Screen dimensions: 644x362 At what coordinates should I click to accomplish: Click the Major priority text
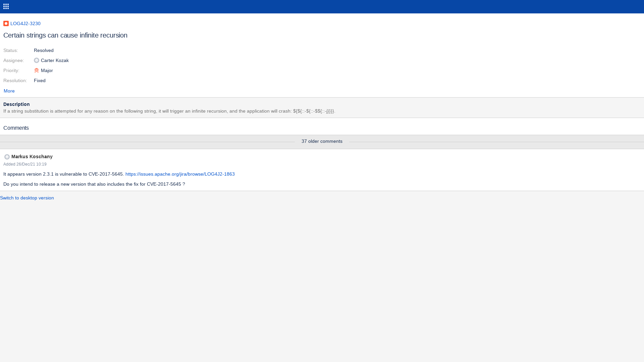[47, 70]
